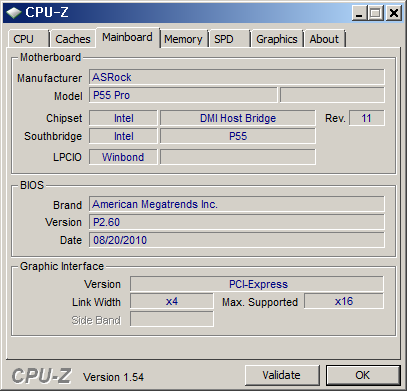Click the BIOS brand American Megatrends Inc.
407x391 pixels.
237,204
